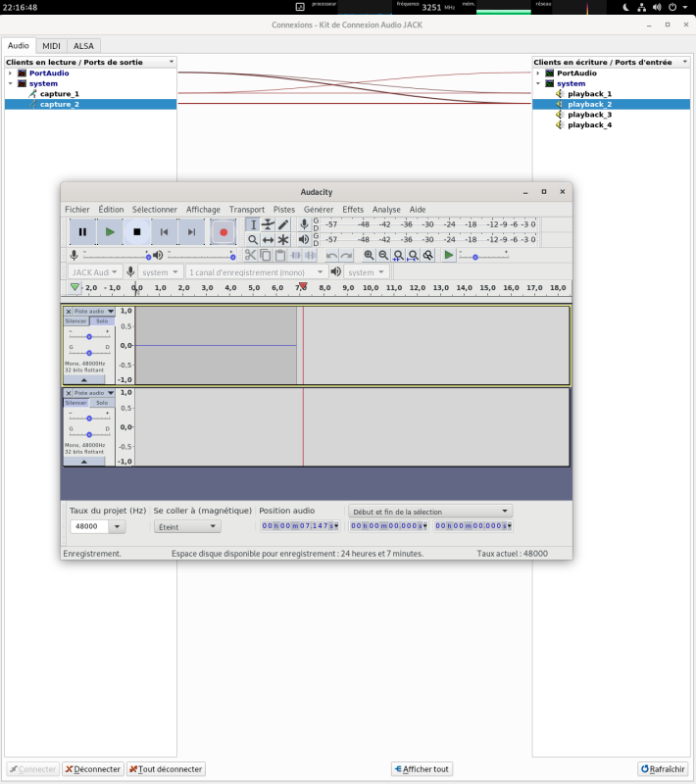Click the red Record button
Viewport: 696px width, 784px height.
point(223,232)
